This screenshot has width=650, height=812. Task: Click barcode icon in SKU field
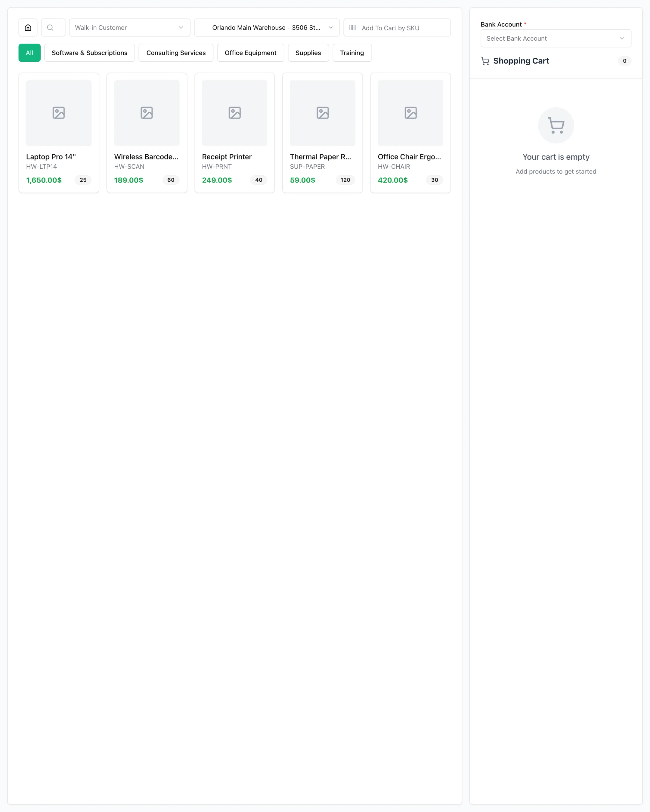[x=352, y=27]
